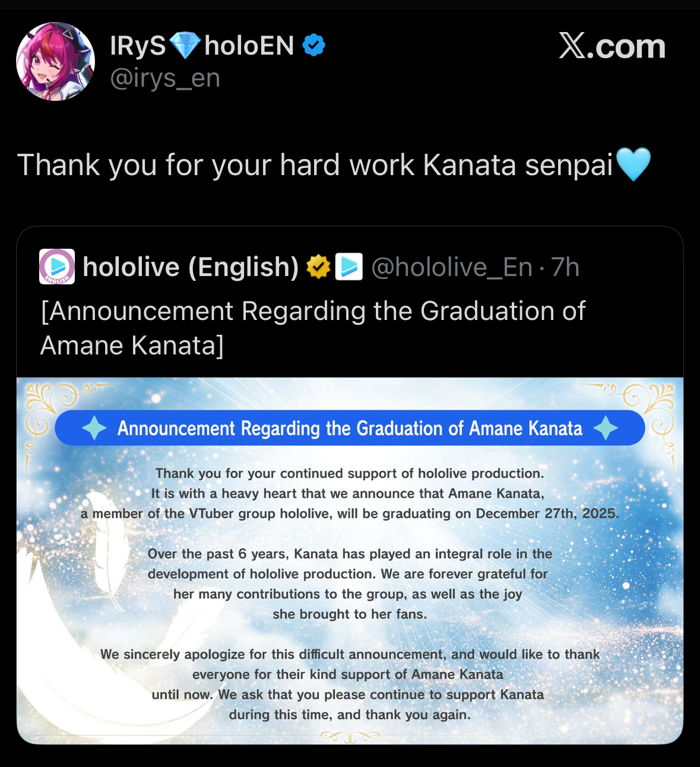Click the gold verified badge next to hololive

tap(318, 267)
